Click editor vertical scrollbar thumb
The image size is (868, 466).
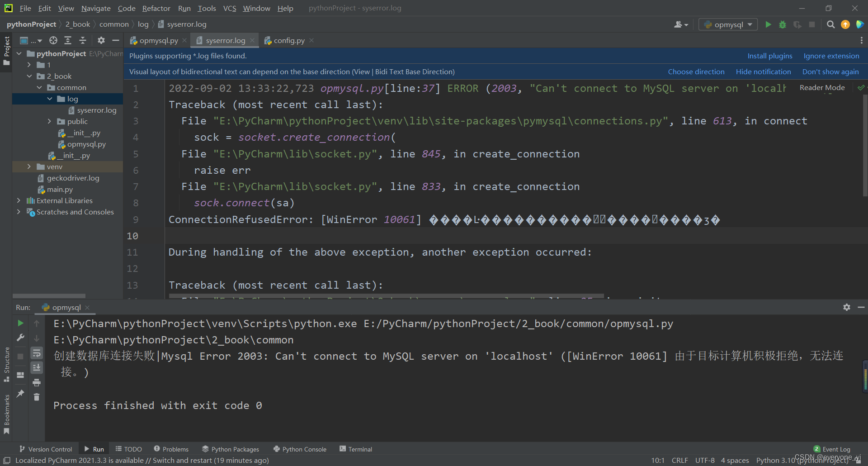click(x=865, y=145)
